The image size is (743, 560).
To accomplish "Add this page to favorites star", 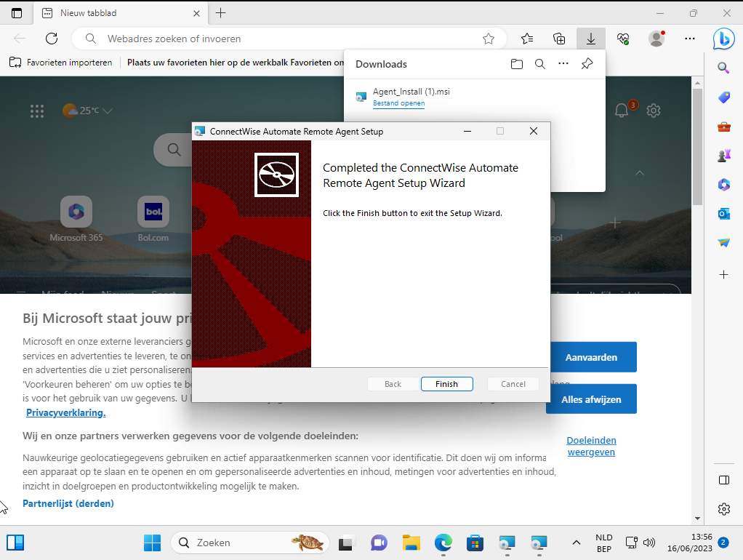I will point(488,39).
